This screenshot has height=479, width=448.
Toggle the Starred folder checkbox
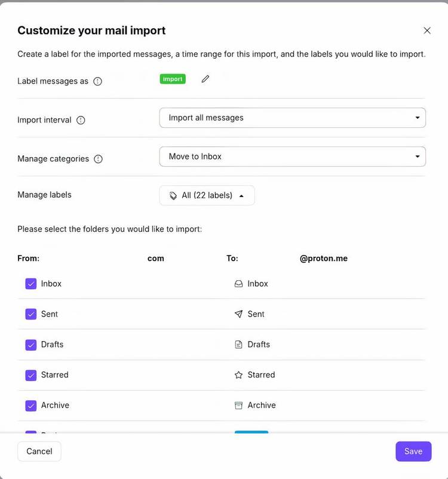tap(31, 375)
